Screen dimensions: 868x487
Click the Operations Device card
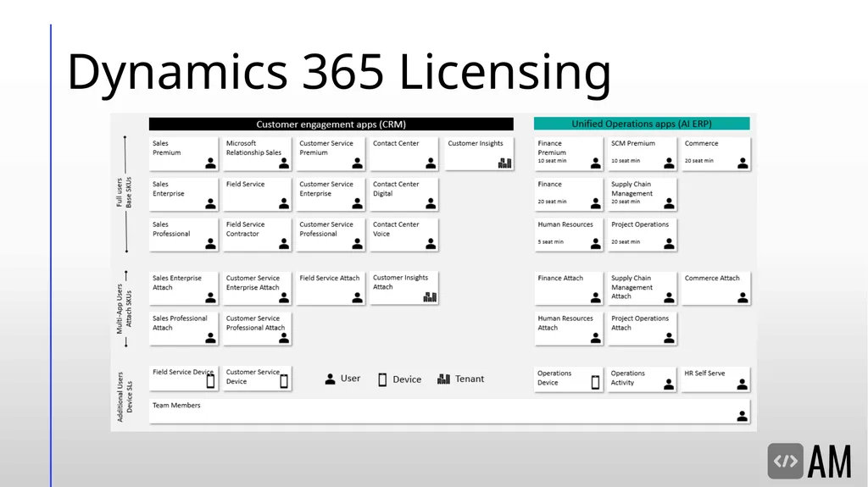[x=569, y=379]
